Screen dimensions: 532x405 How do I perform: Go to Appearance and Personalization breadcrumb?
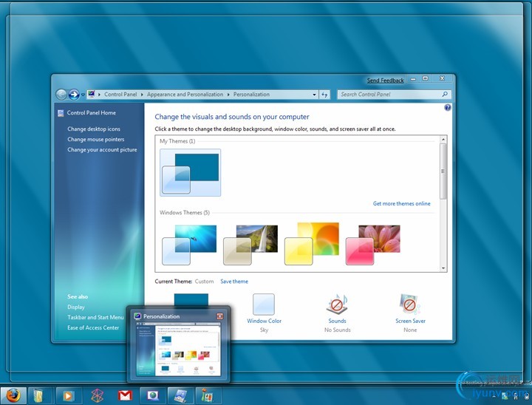[x=185, y=95]
